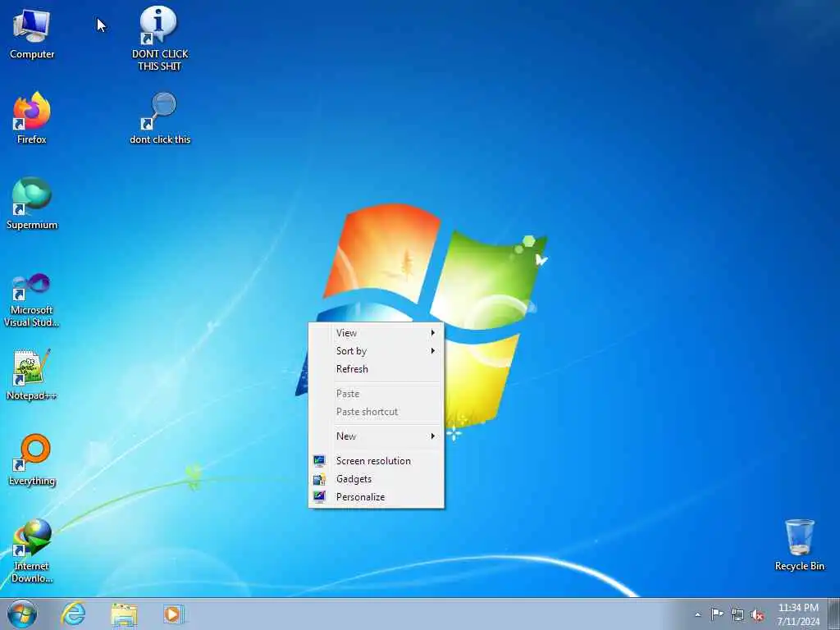The height and width of the screenshot is (630, 840).
Task: Open the New submenu
Action: pos(376,436)
